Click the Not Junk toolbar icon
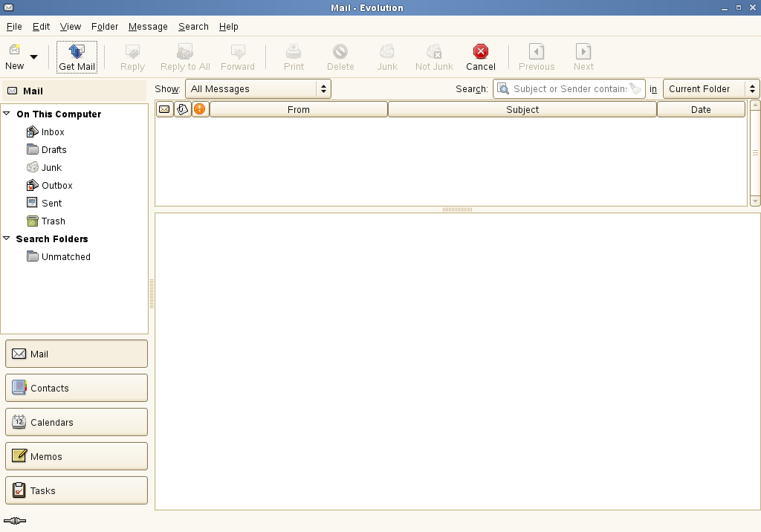761x532 pixels. [x=434, y=51]
